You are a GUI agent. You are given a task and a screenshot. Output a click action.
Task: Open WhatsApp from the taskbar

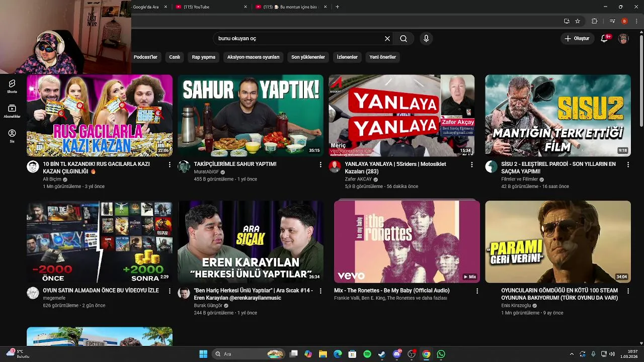click(x=441, y=354)
